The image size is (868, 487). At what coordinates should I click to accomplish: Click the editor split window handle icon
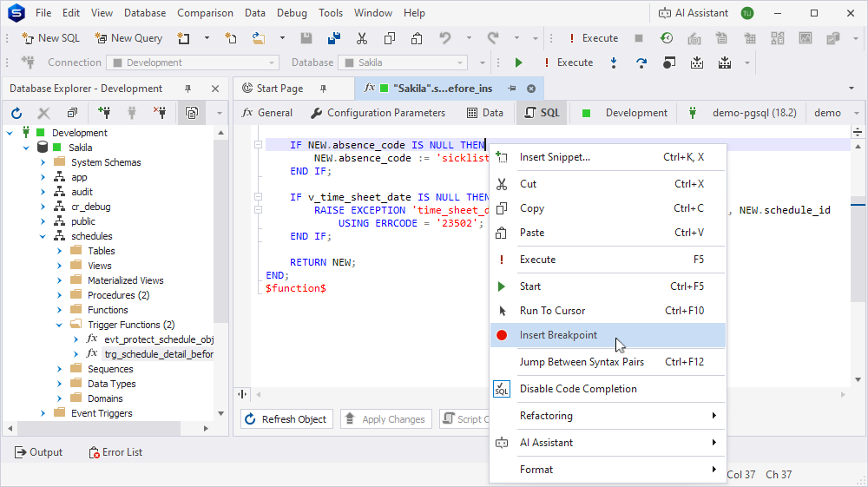point(242,395)
